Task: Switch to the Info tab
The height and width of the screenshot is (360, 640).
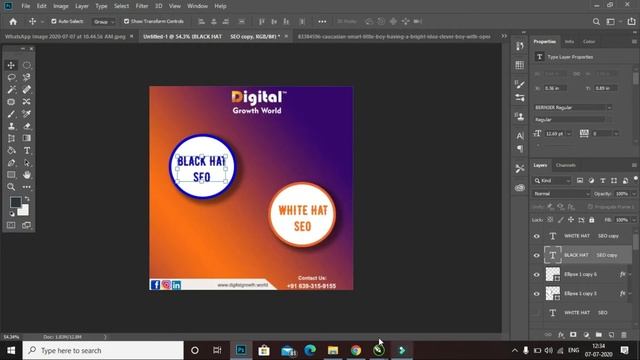Action: (569, 42)
